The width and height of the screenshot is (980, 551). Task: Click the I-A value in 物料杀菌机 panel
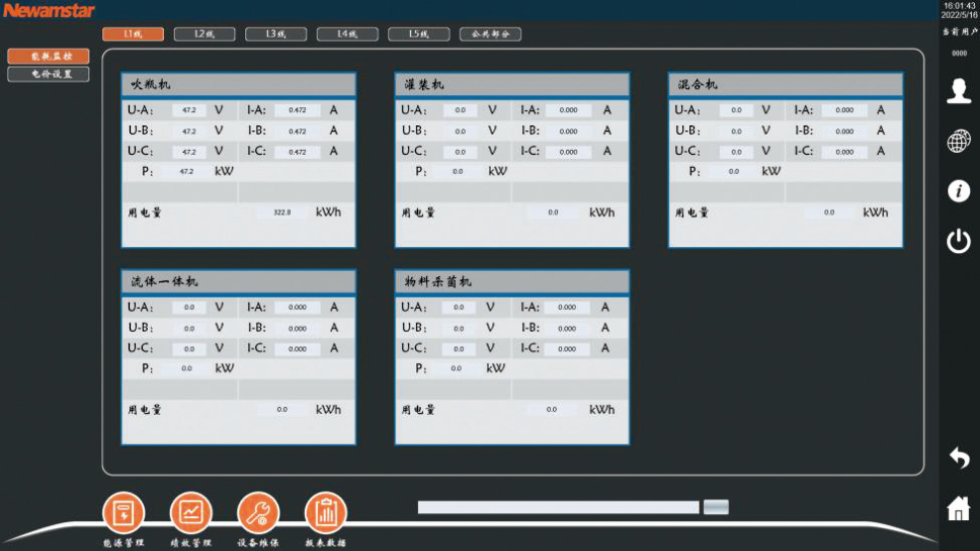pos(567,308)
